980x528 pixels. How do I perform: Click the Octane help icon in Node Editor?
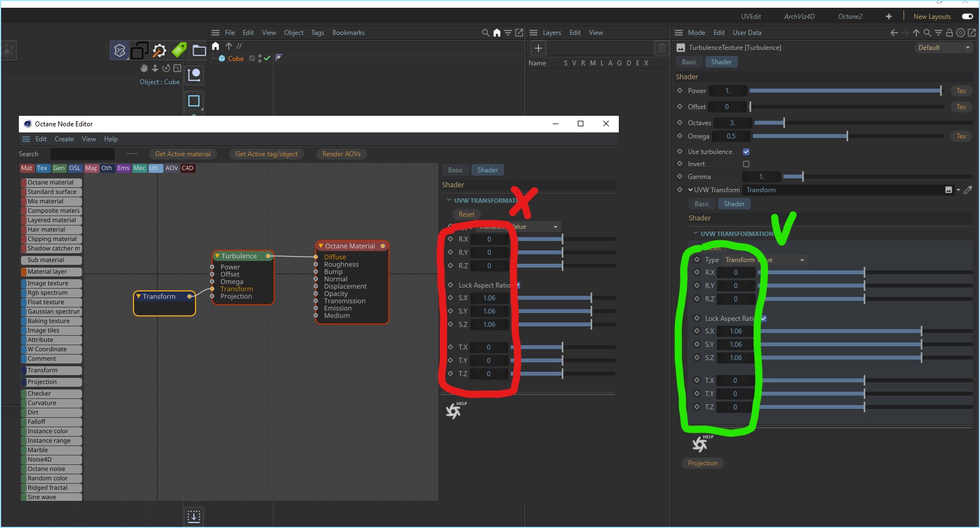pos(455,410)
